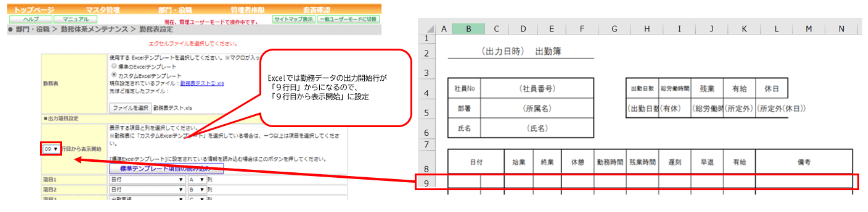The image size is (868, 212).
Task: Open the 勤務表テスト①.xls file link
Action: [202, 83]
